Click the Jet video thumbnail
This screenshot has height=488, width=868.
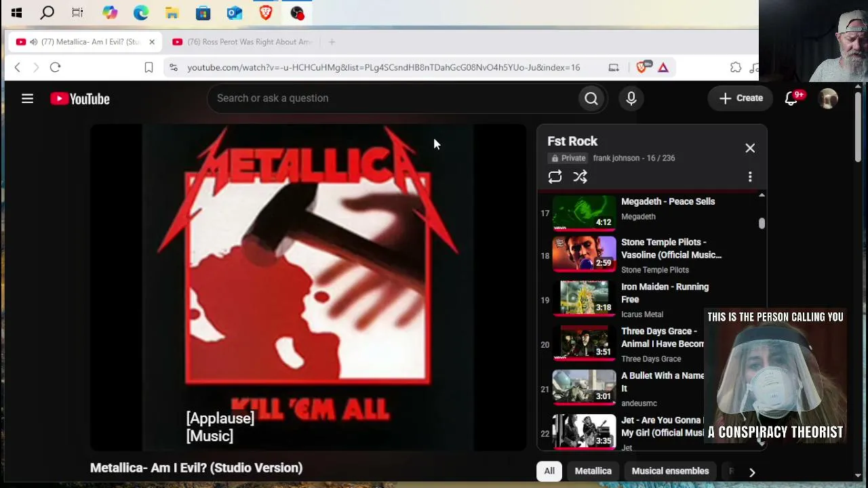pos(585,431)
